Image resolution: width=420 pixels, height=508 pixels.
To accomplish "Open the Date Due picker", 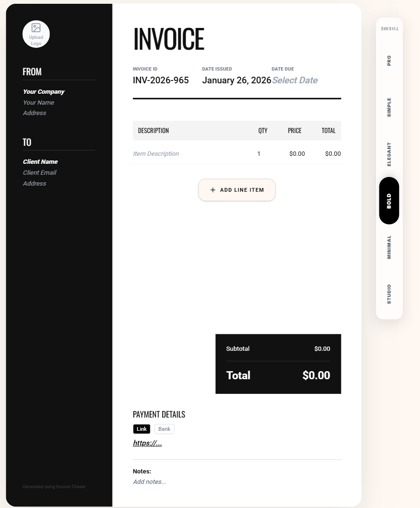I will (x=295, y=80).
